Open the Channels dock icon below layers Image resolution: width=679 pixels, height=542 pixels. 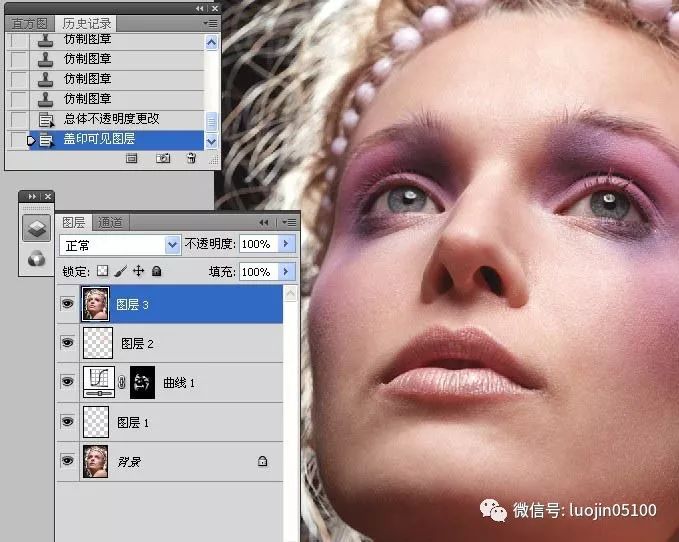[36, 259]
